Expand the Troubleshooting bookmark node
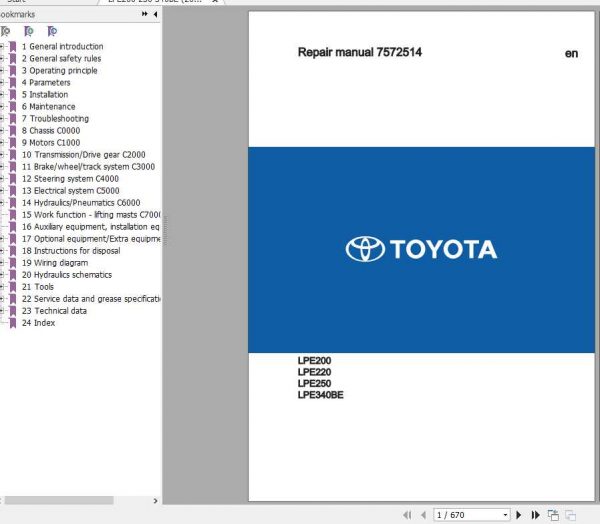 pyautogui.click(x=2, y=119)
